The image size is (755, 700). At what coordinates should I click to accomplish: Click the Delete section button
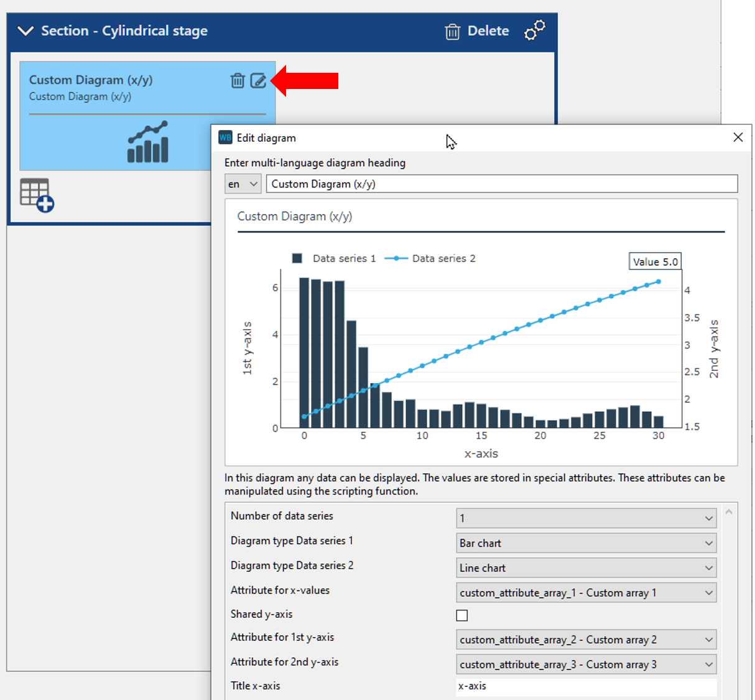pyautogui.click(x=477, y=31)
